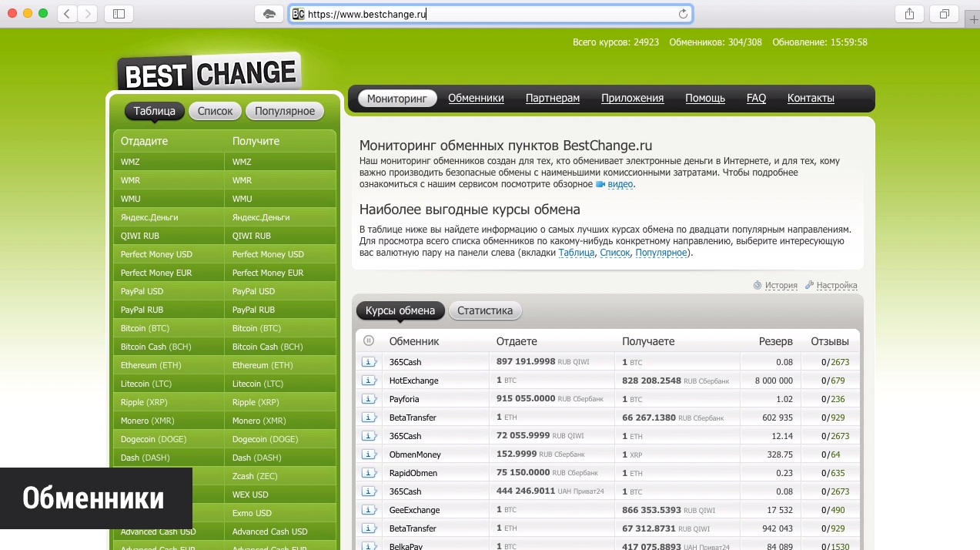
Task: Open info icon for Payforia
Action: [x=370, y=399]
